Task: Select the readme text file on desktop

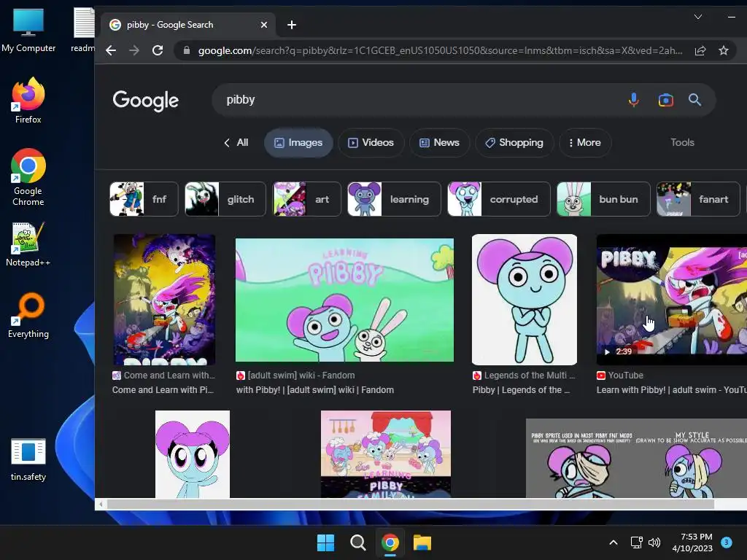Action: pyautogui.click(x=84, y=29)
